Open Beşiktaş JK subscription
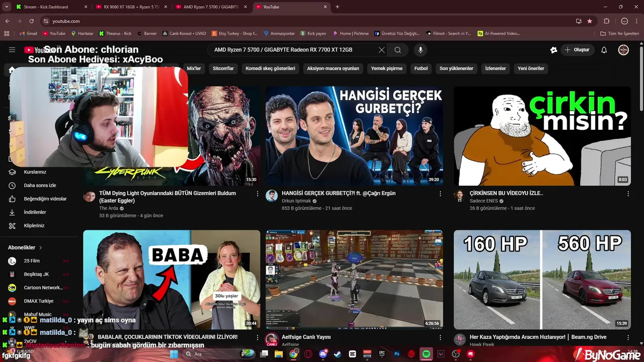Viewport: 644px width, 362px height. (38, 275)
